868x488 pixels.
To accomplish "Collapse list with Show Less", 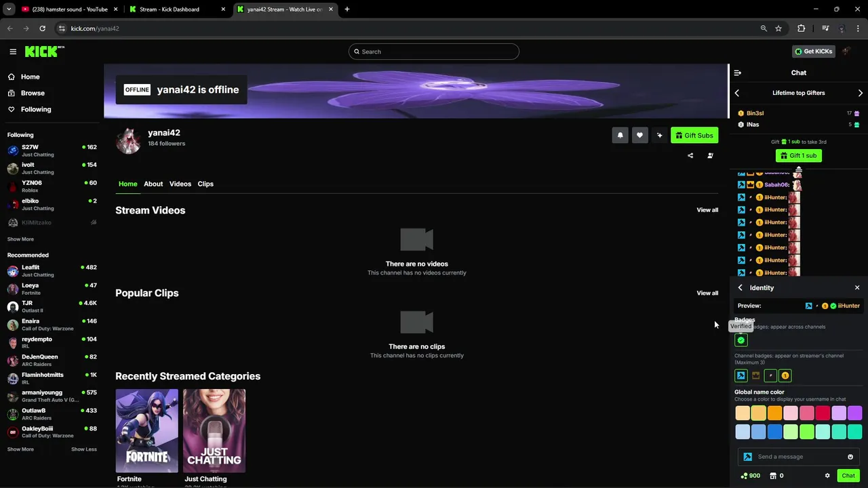I will (x=84, y=449).
